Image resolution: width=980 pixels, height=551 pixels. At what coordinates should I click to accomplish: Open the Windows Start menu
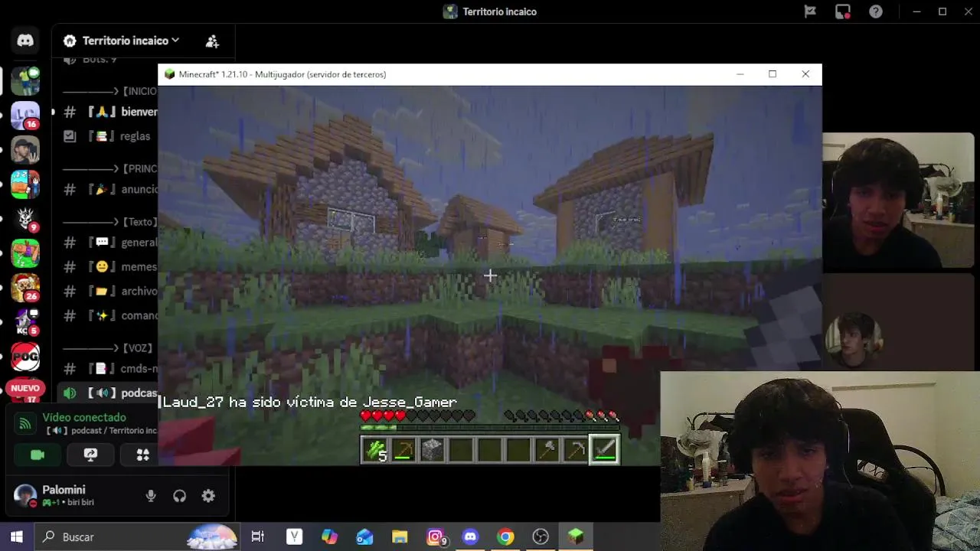[x=17, y=536]
